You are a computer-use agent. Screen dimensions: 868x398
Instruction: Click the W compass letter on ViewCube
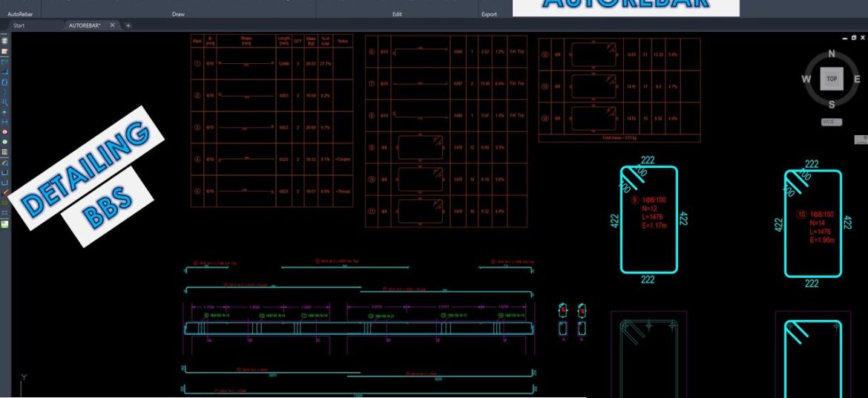click(x=806, y=79)
